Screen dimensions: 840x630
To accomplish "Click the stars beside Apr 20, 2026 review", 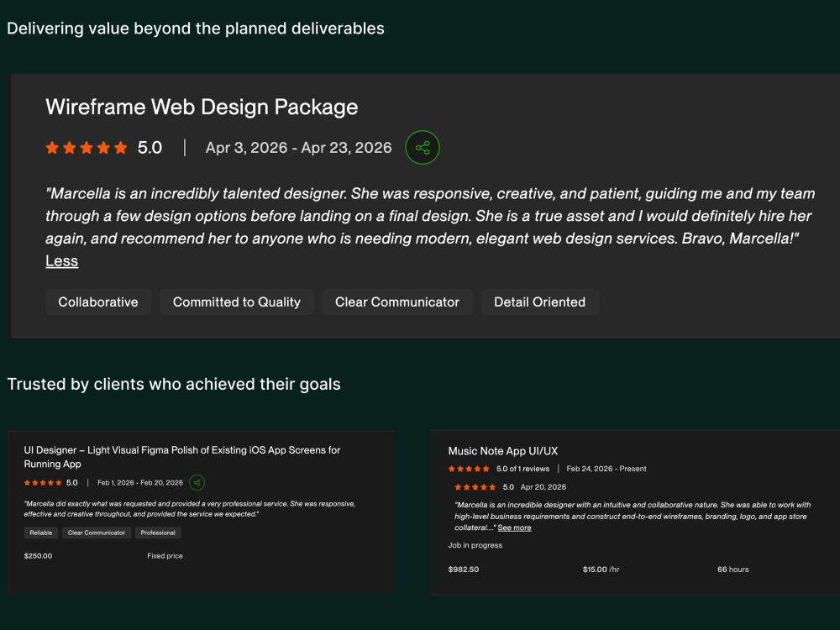I will tap(475, 487).
